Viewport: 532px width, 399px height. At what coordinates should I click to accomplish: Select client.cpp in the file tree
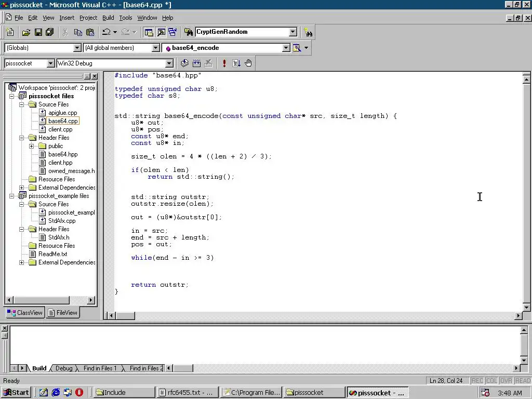coord(60,129)
